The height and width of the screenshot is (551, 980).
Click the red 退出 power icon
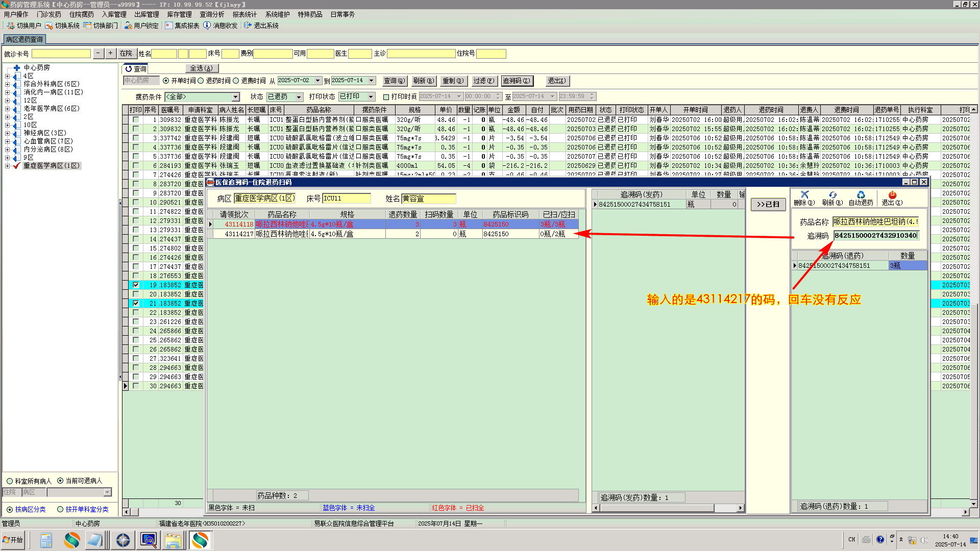pyautogui.click(x=892, y=195)
